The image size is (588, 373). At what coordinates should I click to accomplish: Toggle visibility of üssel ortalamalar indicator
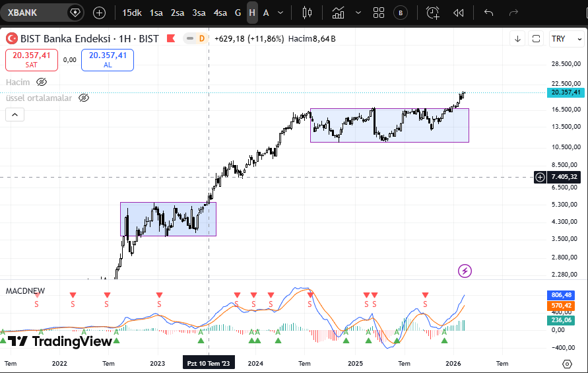point(84,98)
